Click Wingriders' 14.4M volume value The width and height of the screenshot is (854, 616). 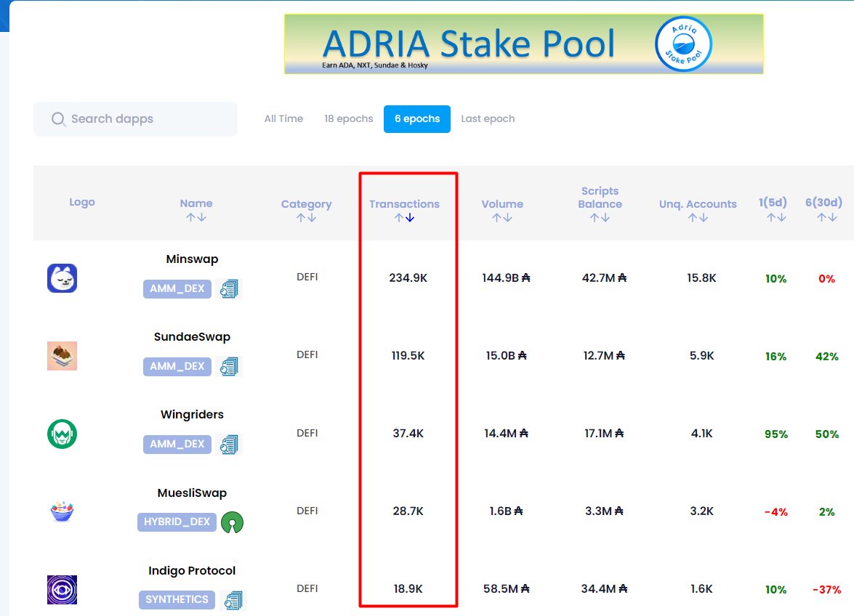506,434
